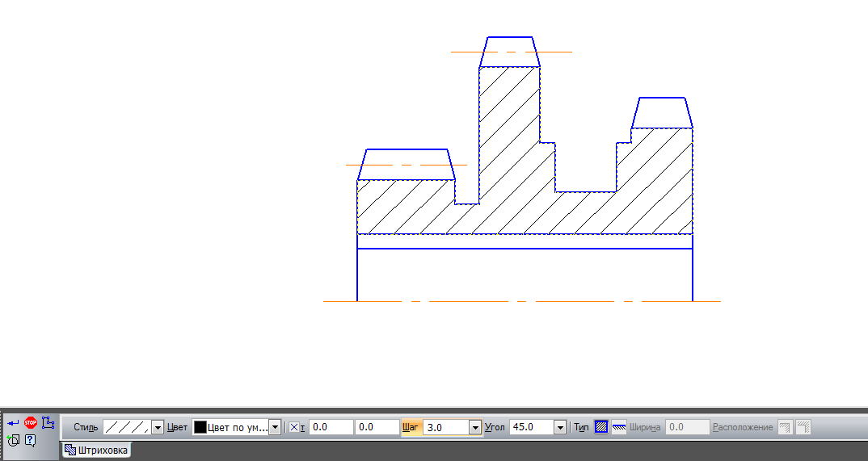
Task: Open the Шаг step value dropdown
Action: pos(475,427)
